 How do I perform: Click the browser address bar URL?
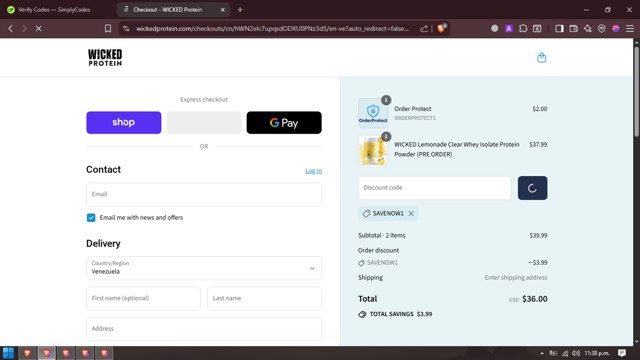pos(272,29)
